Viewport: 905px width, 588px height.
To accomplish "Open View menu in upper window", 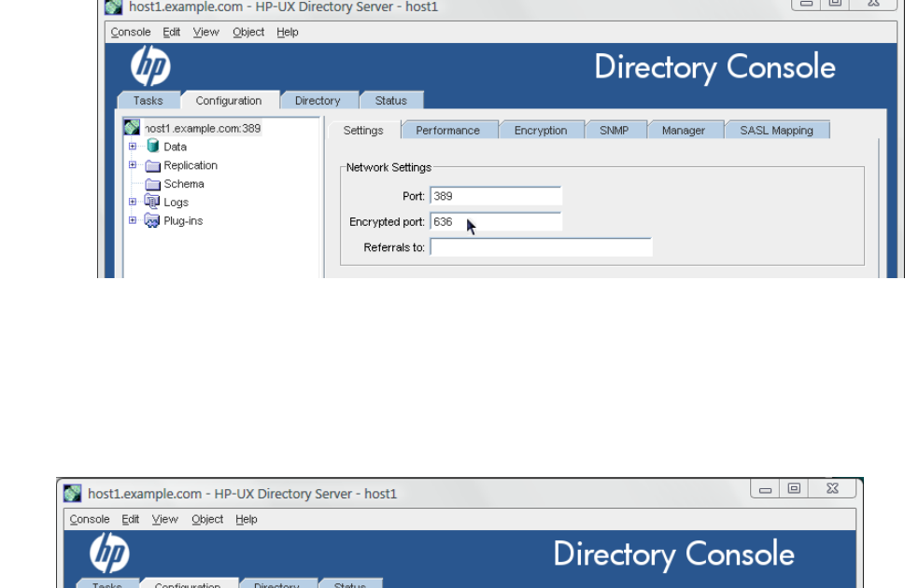I will [x=206, y=33].
